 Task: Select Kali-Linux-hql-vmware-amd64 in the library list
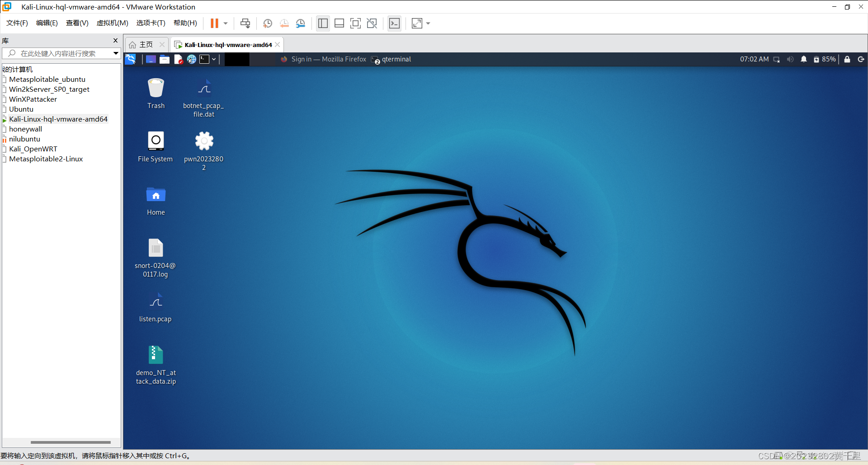58,119
